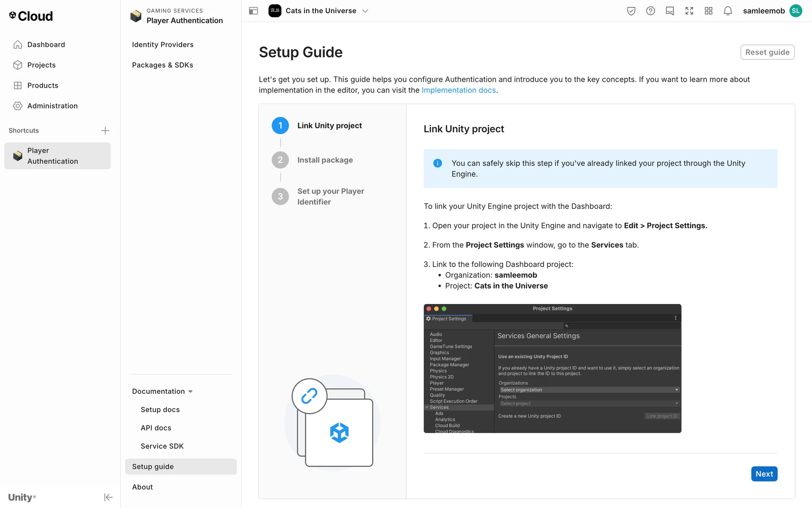Viewport: 812px width, 508px height.
Task: Click the shield security icon in header
Action: (631, 11)
